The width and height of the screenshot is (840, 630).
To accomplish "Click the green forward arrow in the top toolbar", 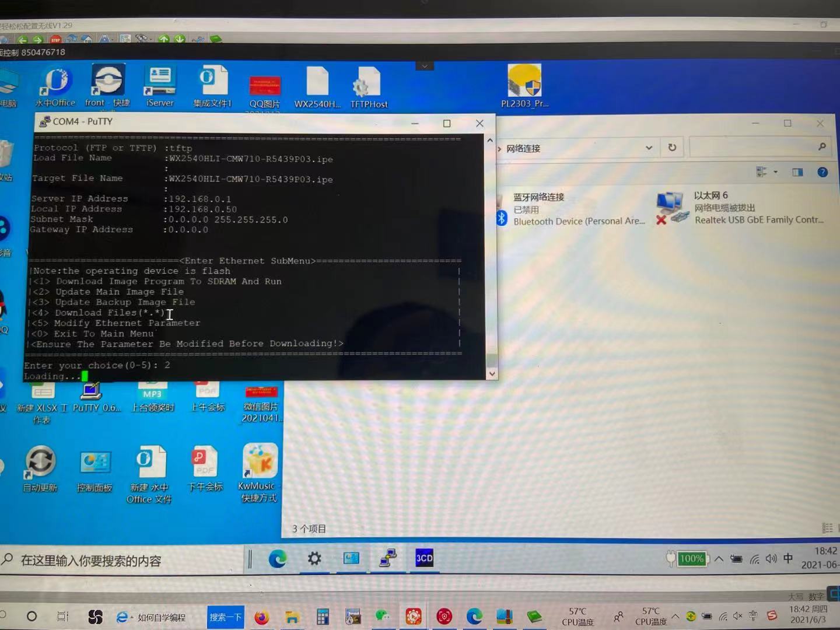I will click(x=38, y=40).
